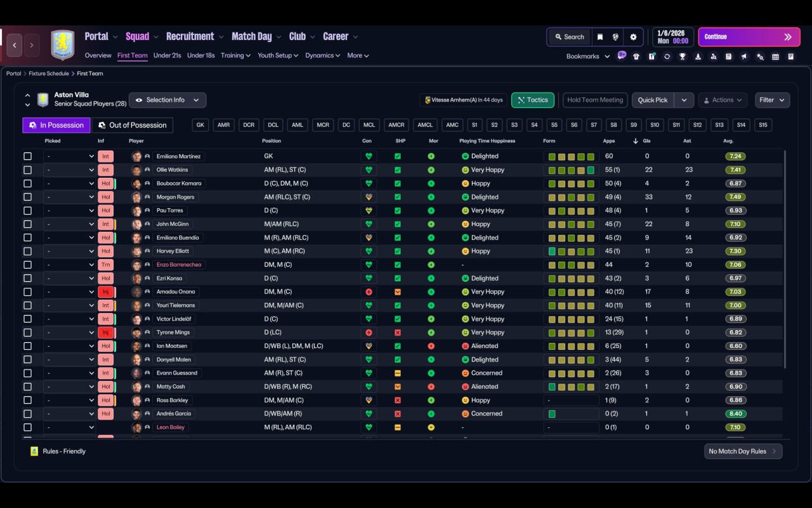The height and width of the screenshot is (508, 812).
Task: Click the player search icon in bookmarks bar
Action: click(x=714, y=57)
